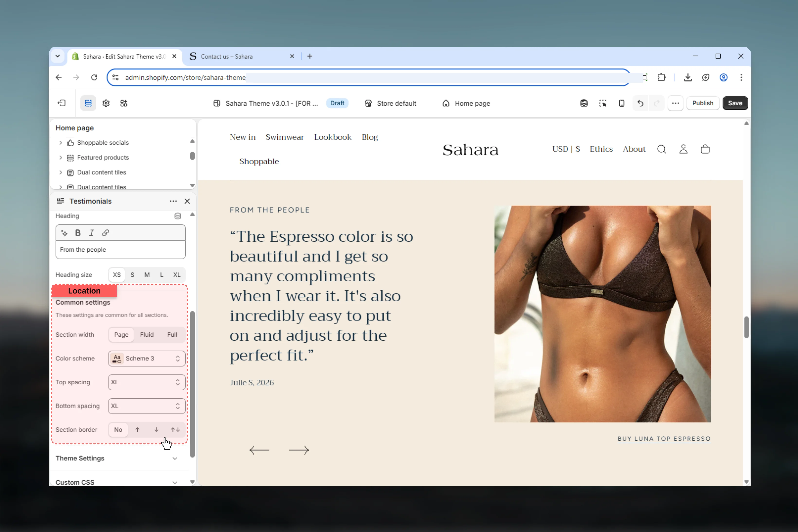This screenshot has height=532, width=798.
Task: Open the customer account icon
Action: click(x=683, y=149)
